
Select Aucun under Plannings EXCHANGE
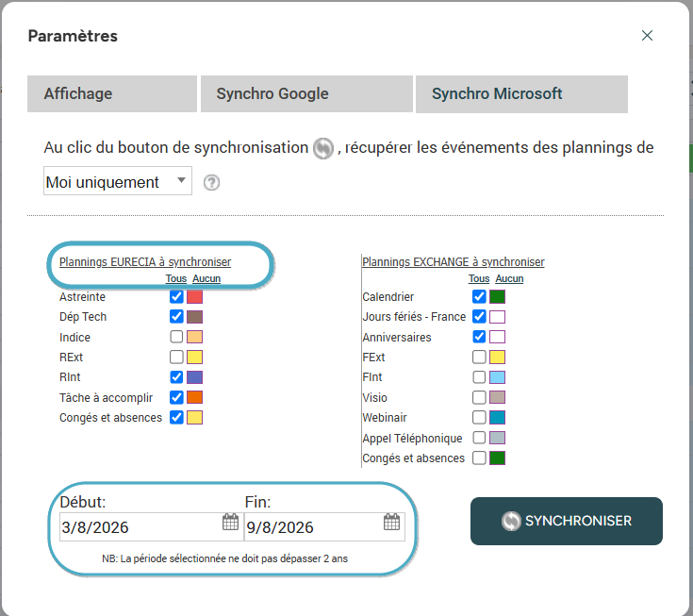click(509, 278)
